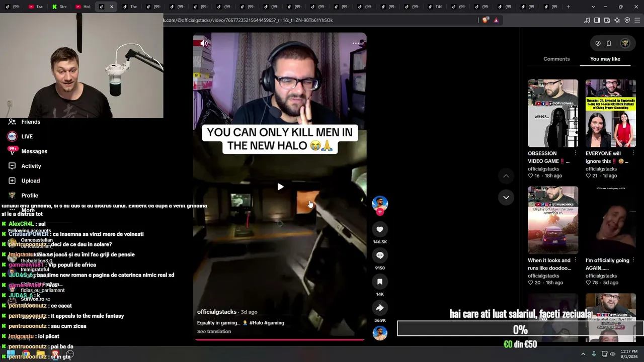Open Google Chrome from the taskbar
Viewport: 644px width, 362px height.
pos(26,354)
